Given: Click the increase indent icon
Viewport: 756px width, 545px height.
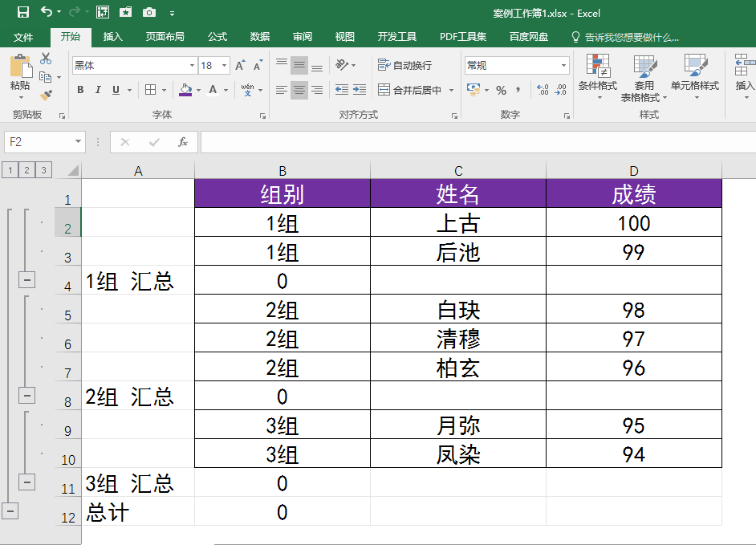Looking at the screenshot, I should click(360, 90).
